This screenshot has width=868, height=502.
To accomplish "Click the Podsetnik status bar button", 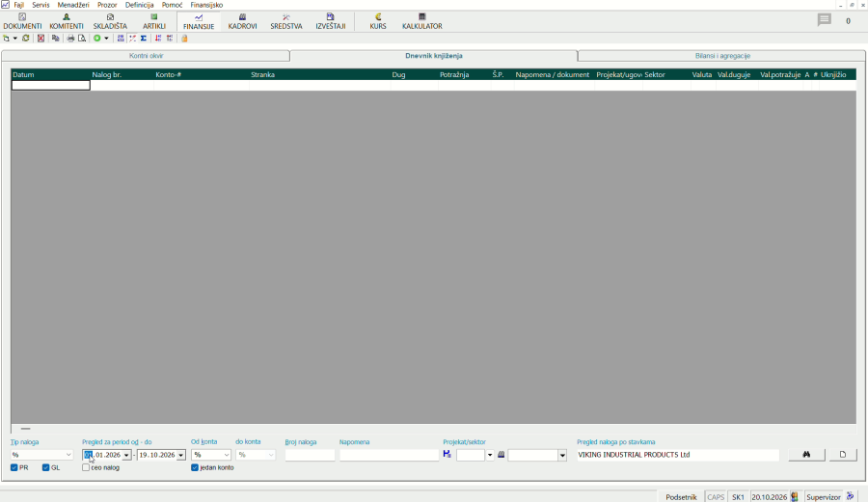I will coord(681,497).
